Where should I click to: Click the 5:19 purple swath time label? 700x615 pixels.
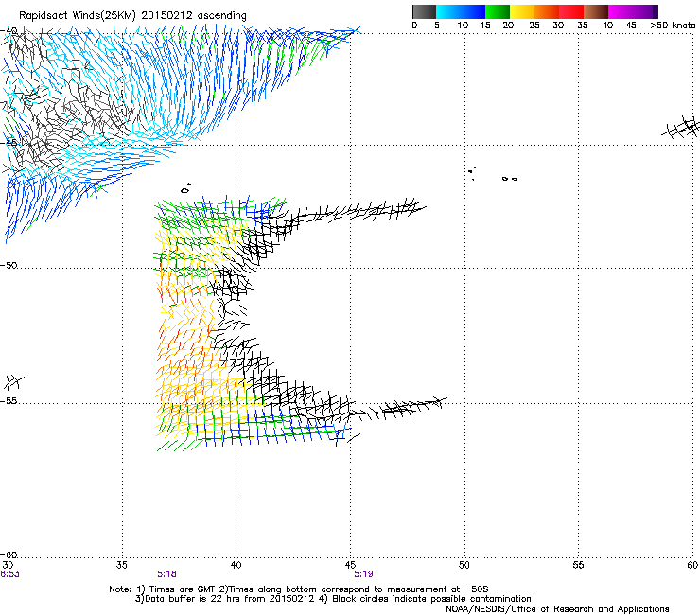[364, 574]
